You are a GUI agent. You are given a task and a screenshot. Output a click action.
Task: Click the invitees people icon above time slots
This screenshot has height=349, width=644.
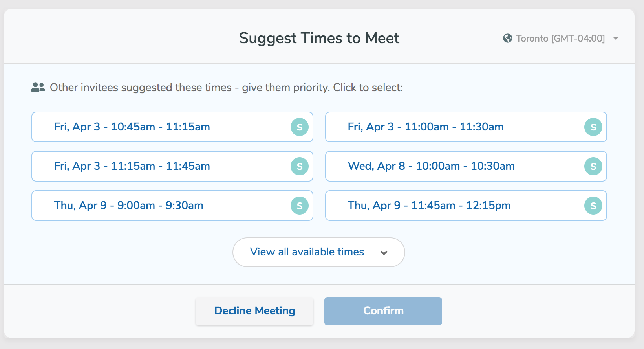(x=37, y=86)
